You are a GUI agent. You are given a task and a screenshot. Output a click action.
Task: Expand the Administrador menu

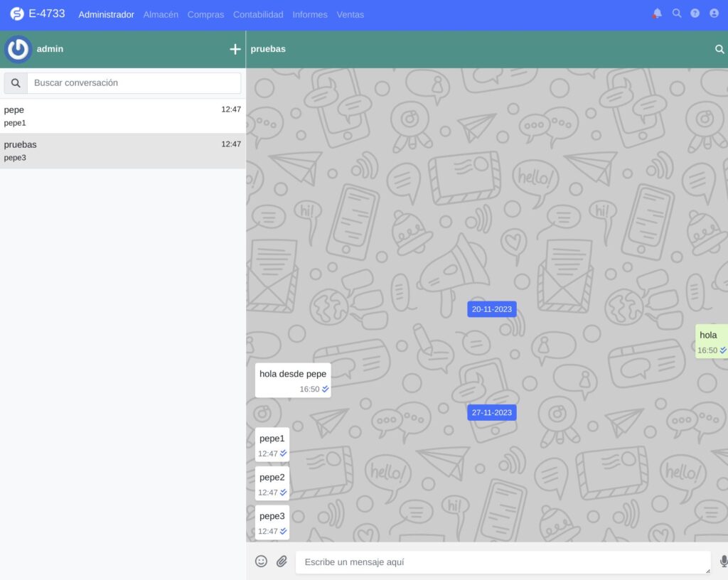[106, 14]
